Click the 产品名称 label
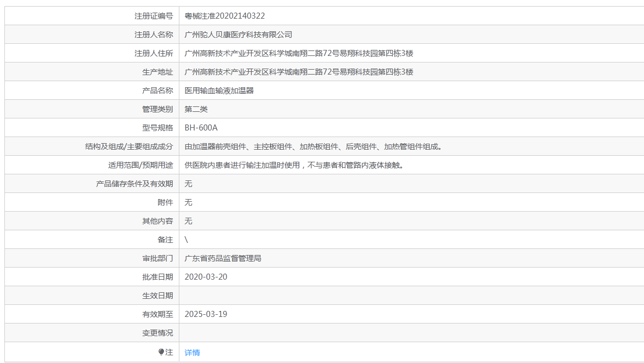644x363 pixels. point(158,90)
